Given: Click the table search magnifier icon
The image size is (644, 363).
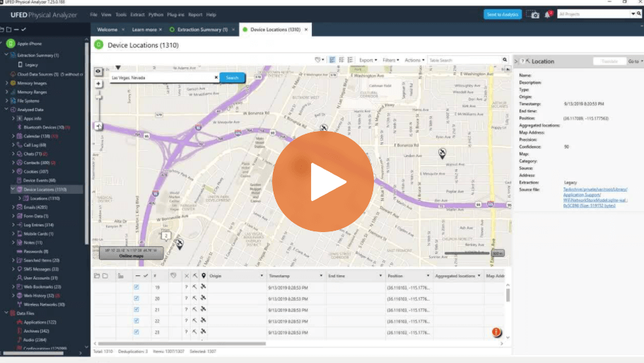Looking at the screenshot, I should pos(505,60).
